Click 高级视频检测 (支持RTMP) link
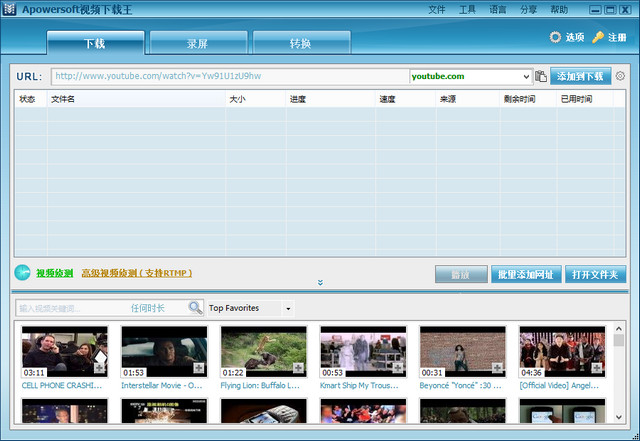The image size is (640, 441). coord(136,273)
